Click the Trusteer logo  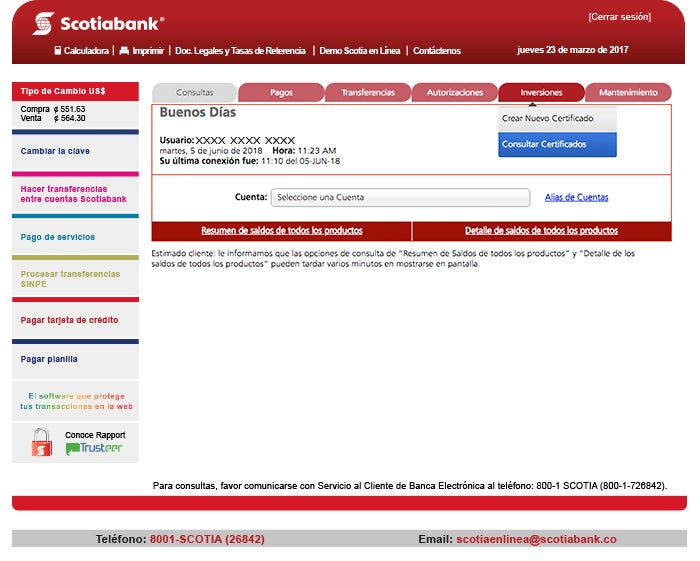tap(94, 449)
